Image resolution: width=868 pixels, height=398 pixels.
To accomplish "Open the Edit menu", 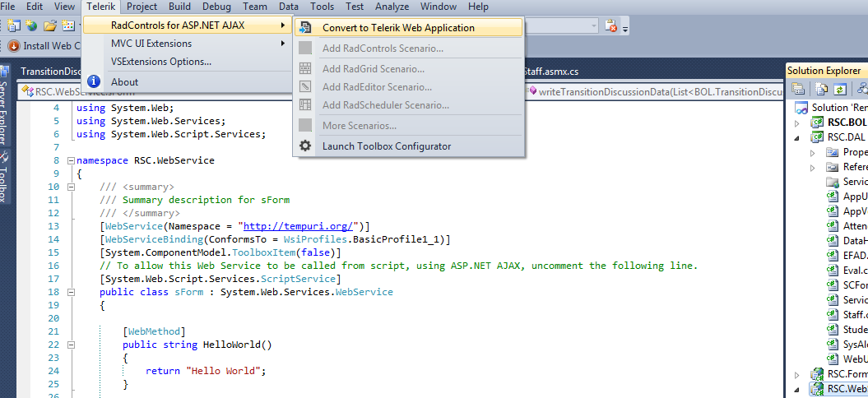I will [x=35, y=7].
